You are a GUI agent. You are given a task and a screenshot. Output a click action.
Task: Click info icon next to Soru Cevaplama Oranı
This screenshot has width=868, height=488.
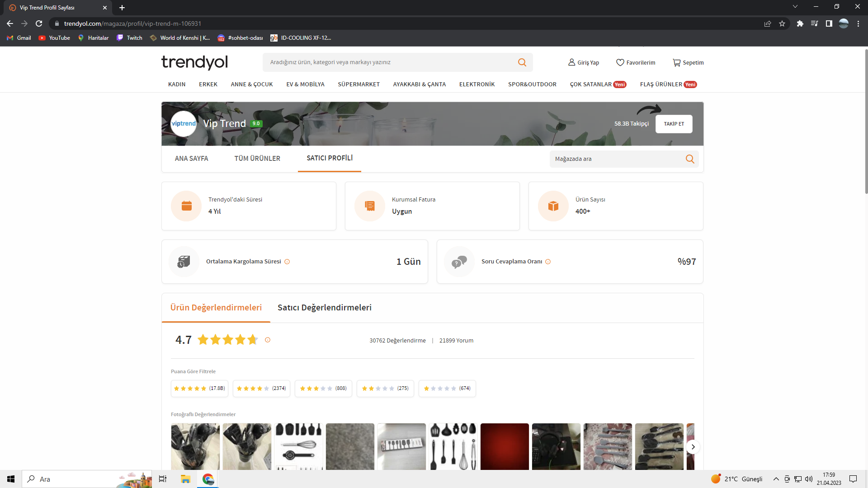548,262
